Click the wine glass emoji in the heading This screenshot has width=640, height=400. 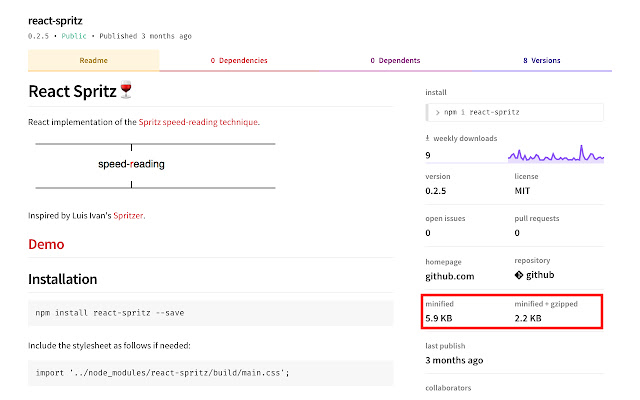[x=126, y=92]
